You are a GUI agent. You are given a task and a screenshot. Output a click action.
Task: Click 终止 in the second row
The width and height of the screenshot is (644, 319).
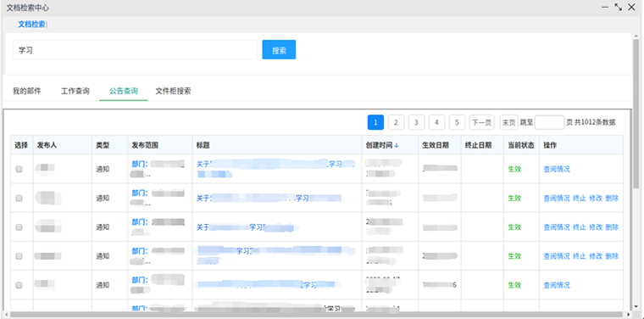pyautogui.click(x=579, y=199)
